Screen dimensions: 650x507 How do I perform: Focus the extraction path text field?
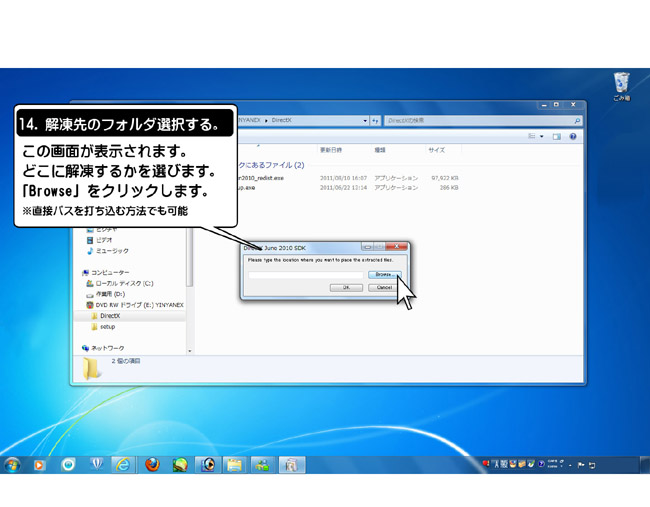click(x=306, y=275)
